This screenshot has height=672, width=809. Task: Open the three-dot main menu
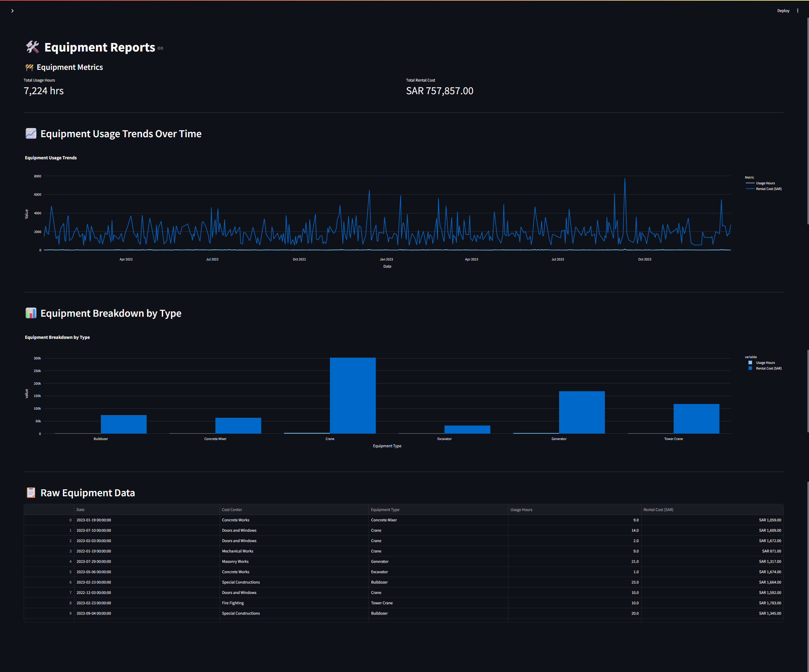[x=797, y=11]
